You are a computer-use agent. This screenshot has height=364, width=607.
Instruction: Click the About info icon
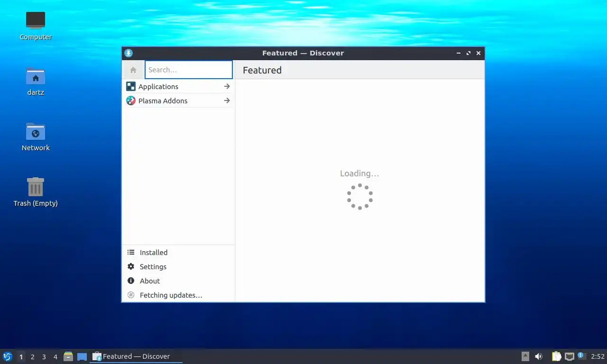(x=131, y=281)
